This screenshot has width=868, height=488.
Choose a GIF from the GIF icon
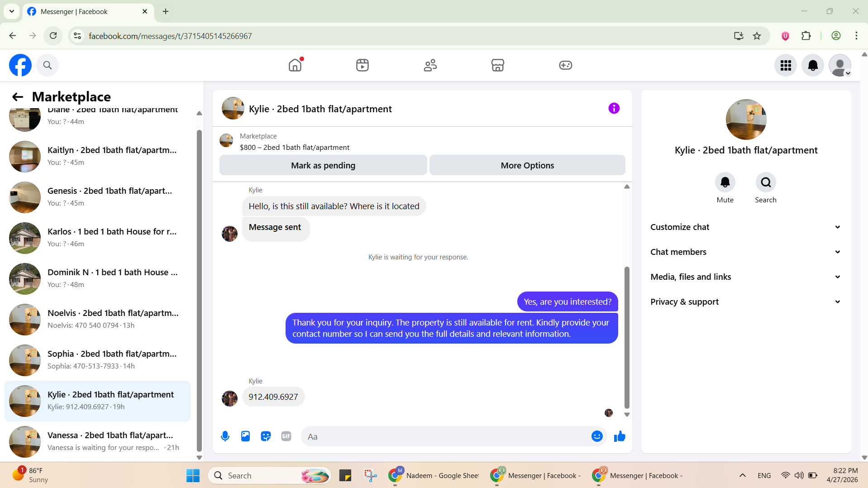coord(286,436)
